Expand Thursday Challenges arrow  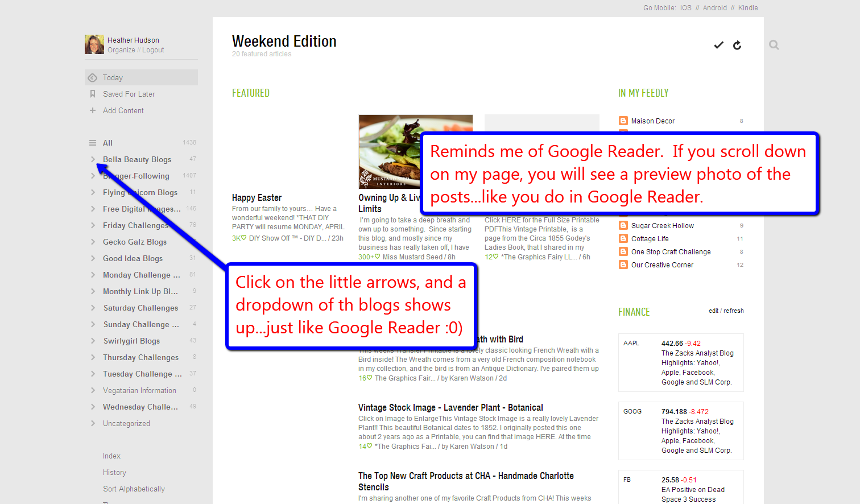coord(93,357)
